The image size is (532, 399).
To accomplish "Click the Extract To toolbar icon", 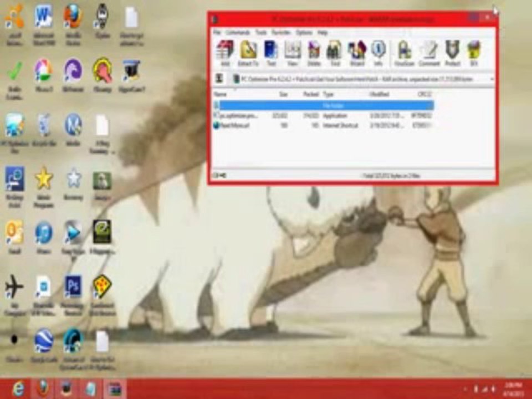I will tap(248, 53).
